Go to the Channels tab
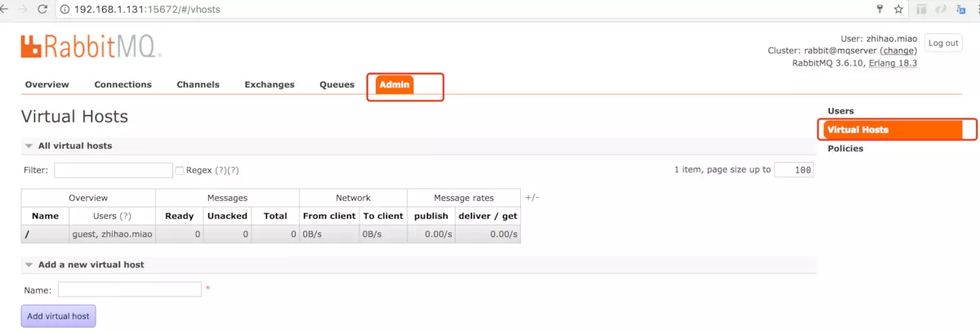This screenshot has width=980, height=331. click(198, 85)
